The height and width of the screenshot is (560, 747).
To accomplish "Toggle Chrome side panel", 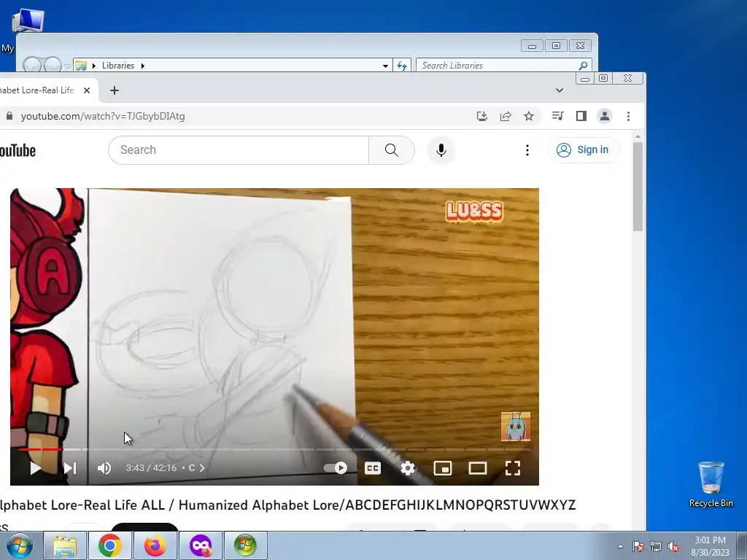I will coord(581,116).
